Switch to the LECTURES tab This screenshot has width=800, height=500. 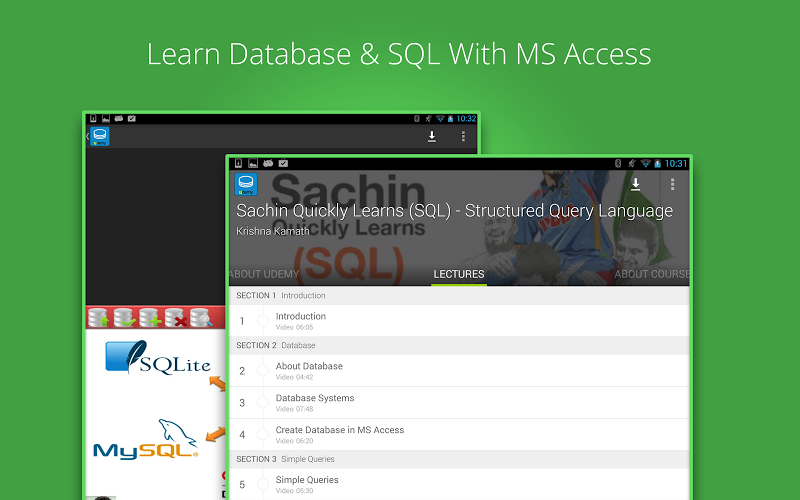point(459,274)
